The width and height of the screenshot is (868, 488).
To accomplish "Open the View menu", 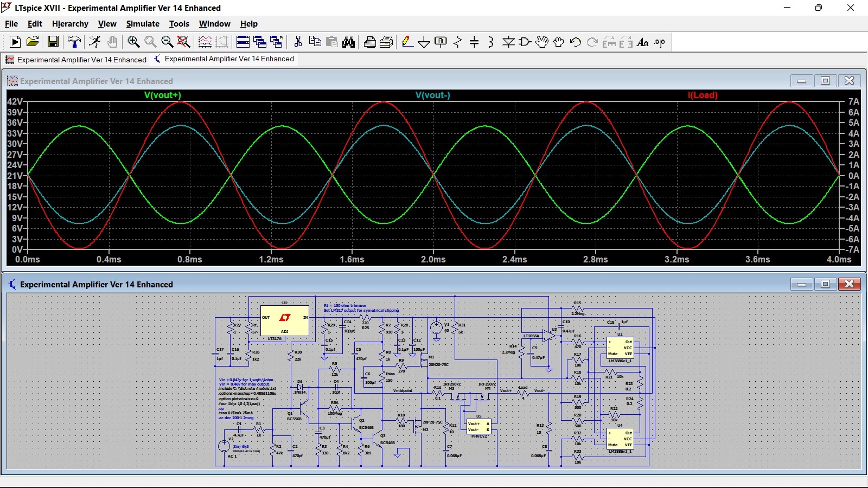I will tap(107, 24).
